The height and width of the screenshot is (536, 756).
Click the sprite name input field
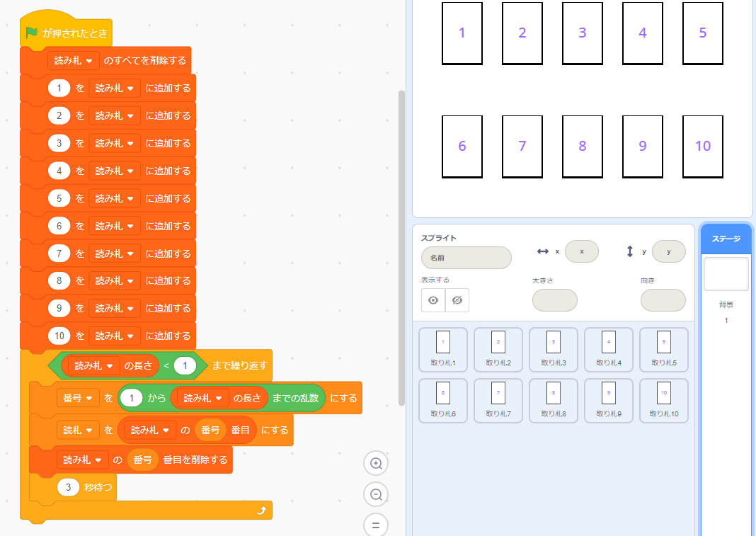466,258
